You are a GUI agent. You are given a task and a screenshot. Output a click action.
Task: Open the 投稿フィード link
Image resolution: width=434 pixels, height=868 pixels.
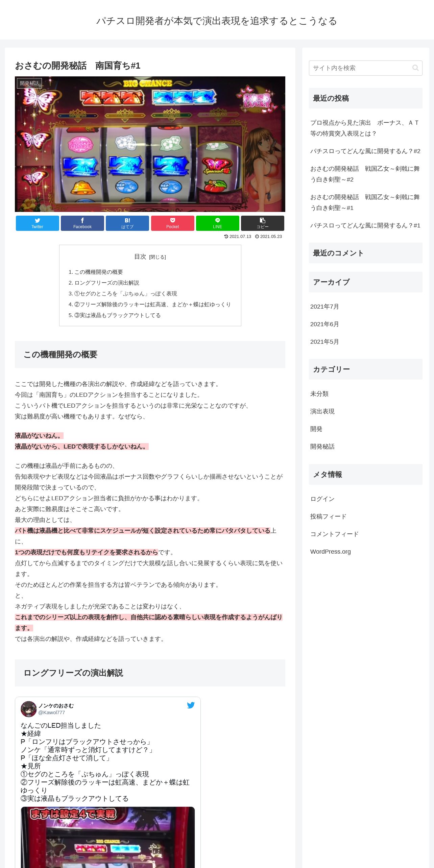(x=329, y=516)
